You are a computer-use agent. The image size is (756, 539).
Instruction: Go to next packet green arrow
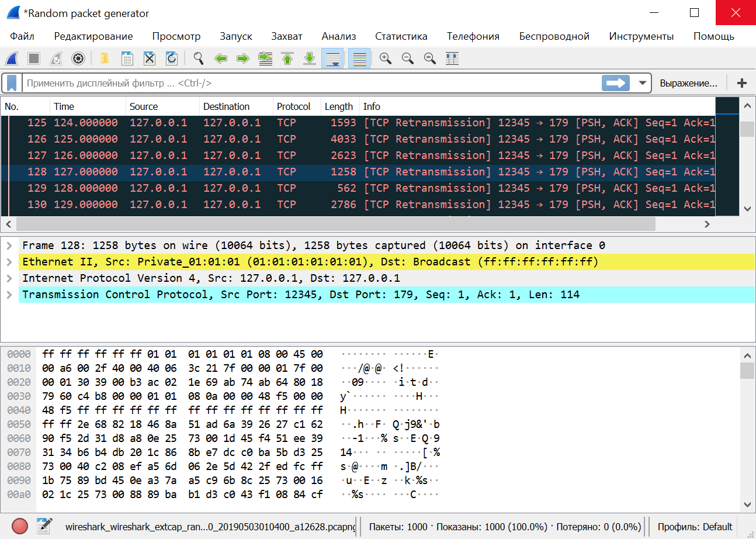pyautogui.click(x=243, y=58)
